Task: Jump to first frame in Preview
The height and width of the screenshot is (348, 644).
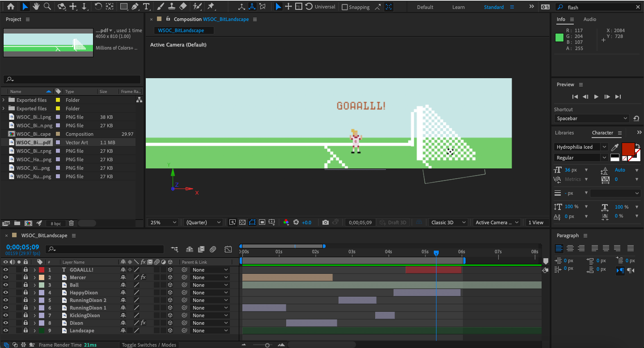Action: point(575,96)
